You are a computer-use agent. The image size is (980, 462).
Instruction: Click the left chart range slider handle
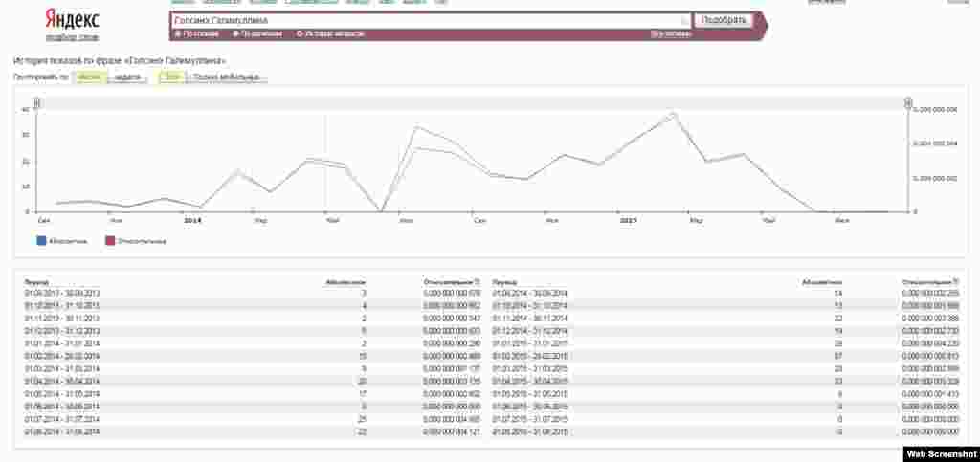(x=36, y=103)
